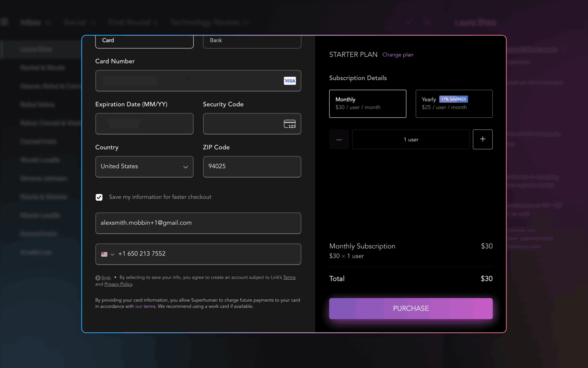Click the ZIP Code field with 94025
The height and width of the screenshot is (368, 588).
(252, 167)
